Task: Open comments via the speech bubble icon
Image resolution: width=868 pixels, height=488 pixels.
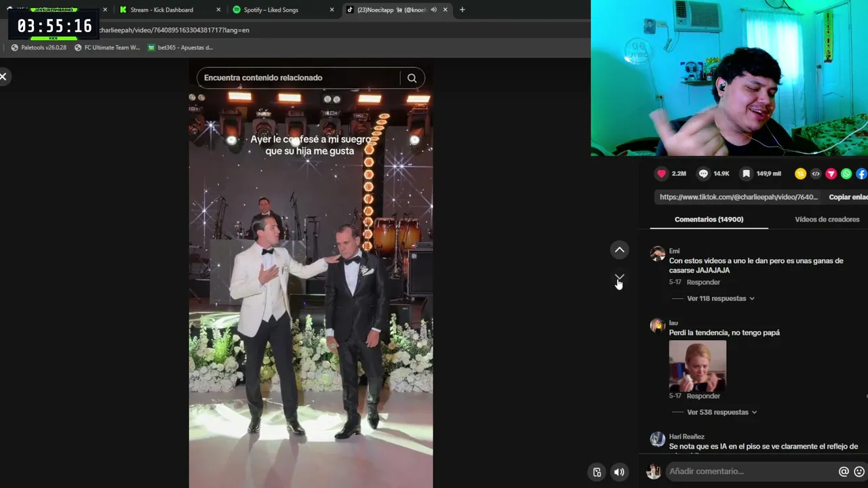Action: click(x=703, y=174)
